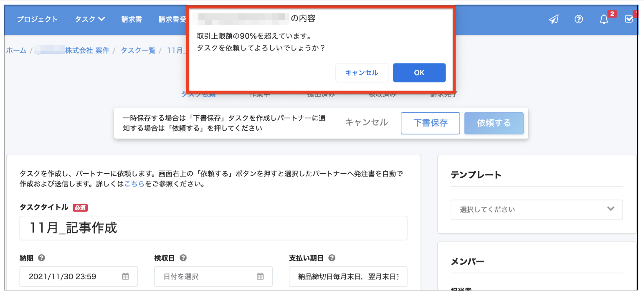Click OK in the confirmation dialog
The width and height of the screenshot is (644, 296).
pyautogui.click(x=419, y=73)
